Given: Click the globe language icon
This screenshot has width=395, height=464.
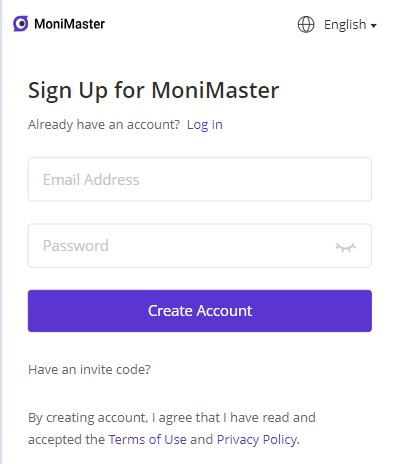Looking at the screenshot, I should [x=306, y=25].
